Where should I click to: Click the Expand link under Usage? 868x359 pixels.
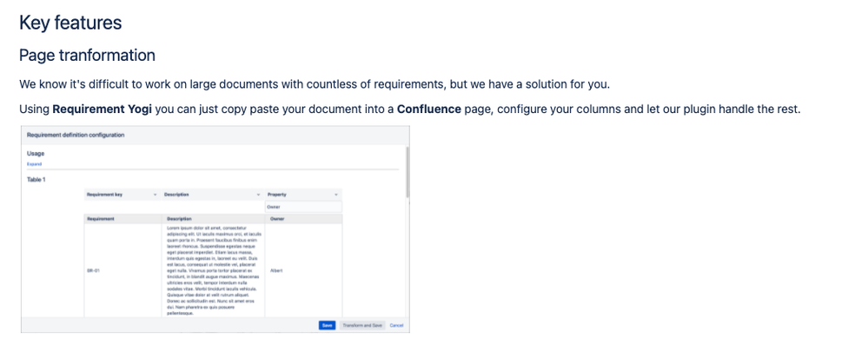(35, 164)
